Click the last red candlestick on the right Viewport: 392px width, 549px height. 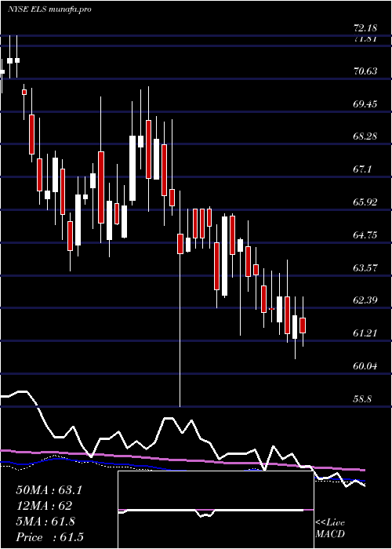(x=303, y=325)
